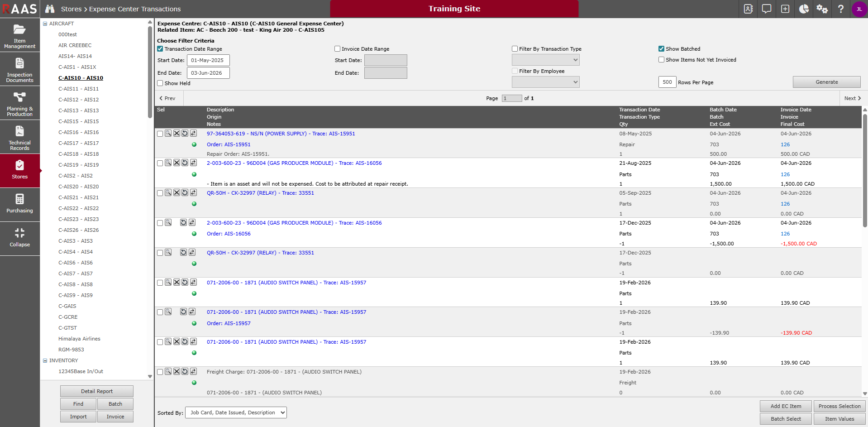Click the RAAS logo
The image size is (868, 427).
point(20,9)
